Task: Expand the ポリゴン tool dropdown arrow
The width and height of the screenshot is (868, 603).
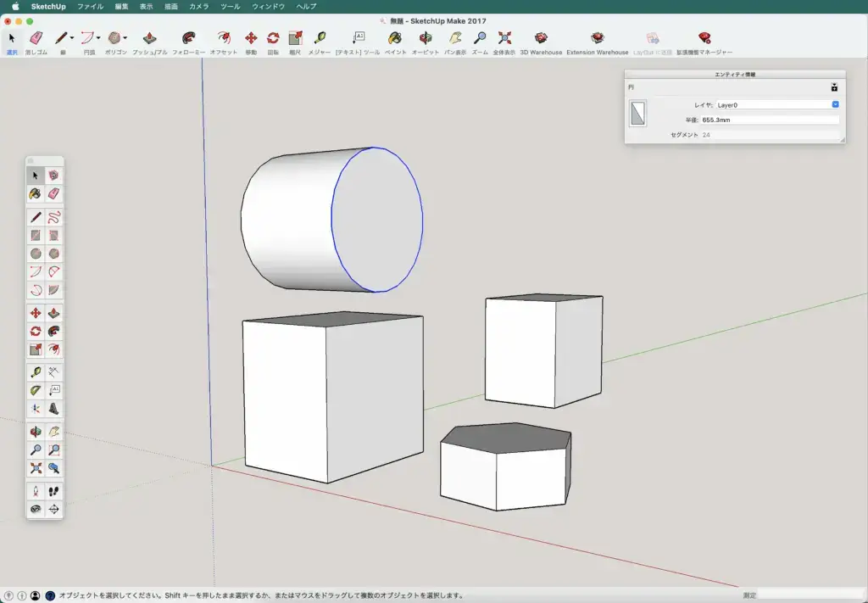Action: [x=125, y=38]
